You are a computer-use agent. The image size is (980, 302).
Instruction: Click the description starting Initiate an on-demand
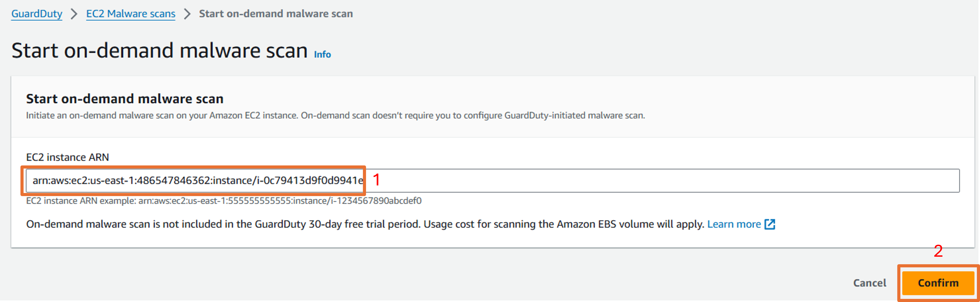coord(335,115)
